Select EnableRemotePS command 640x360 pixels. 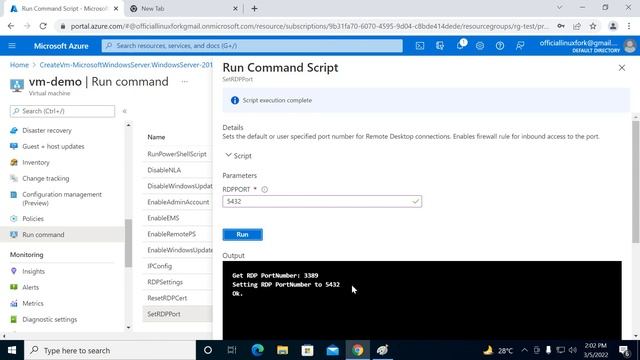tap(171, 234)
